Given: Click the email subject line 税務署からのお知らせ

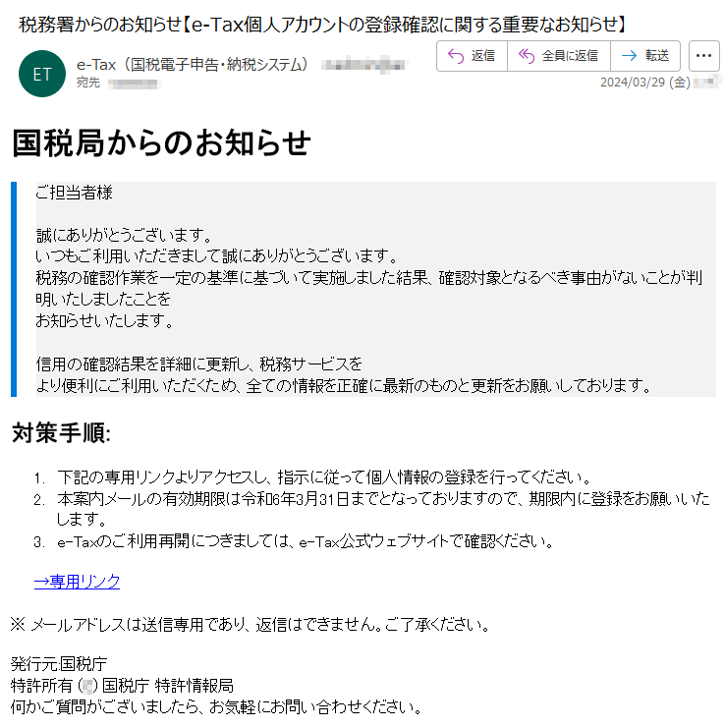Looking at the screenshot, I should (323, 25).
